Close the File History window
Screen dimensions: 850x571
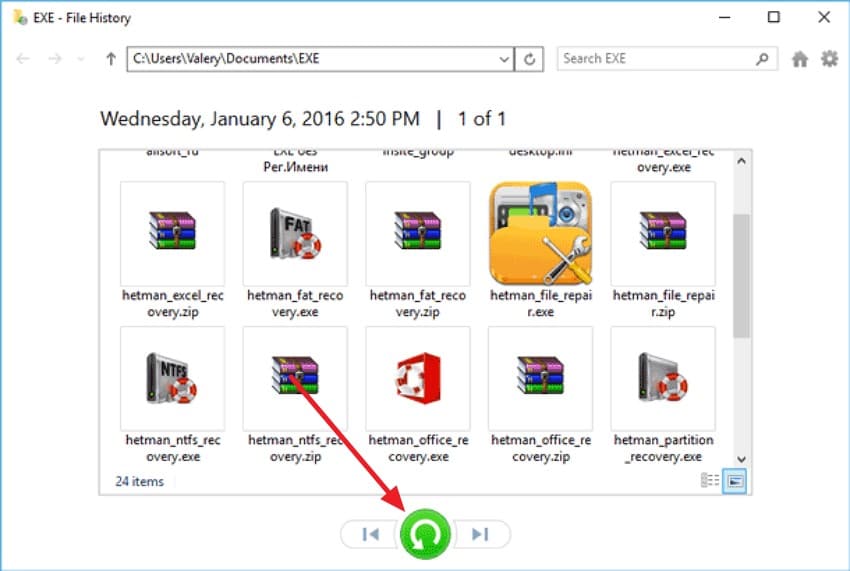click(824, 17)
